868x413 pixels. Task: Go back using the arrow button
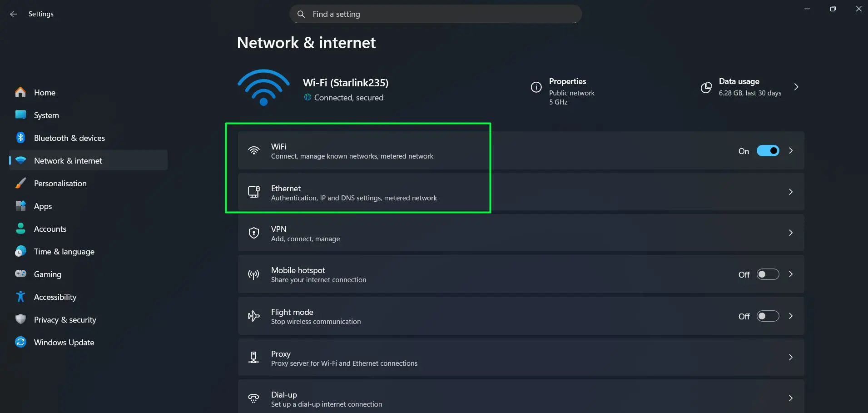coord(13,14)
